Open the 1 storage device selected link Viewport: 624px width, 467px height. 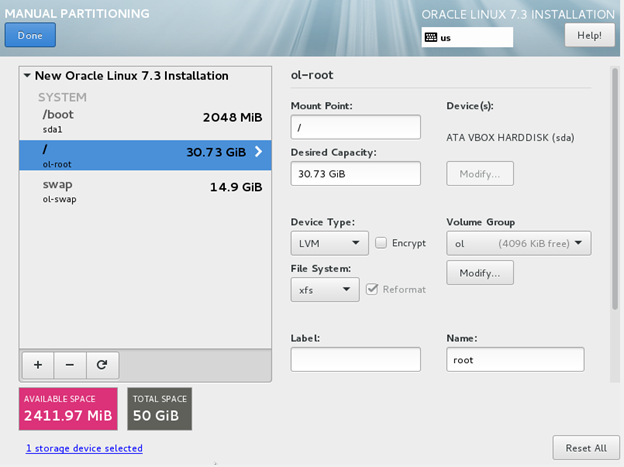pyautogui.click(x=84, y=448)
